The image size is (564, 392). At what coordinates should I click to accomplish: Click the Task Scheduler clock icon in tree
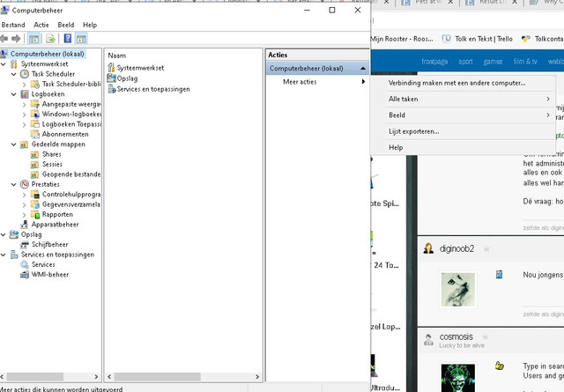[25, 74]
